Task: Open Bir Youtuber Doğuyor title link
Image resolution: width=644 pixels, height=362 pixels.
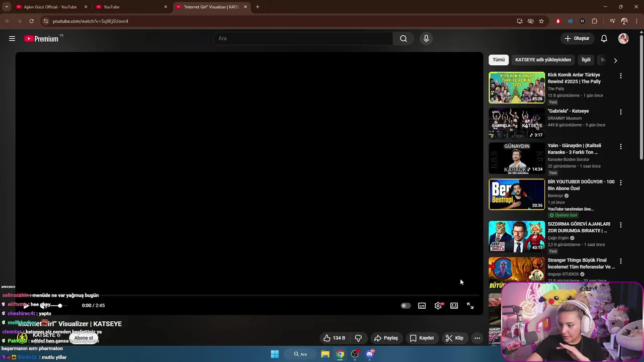Action: click(x=581, y=185)
